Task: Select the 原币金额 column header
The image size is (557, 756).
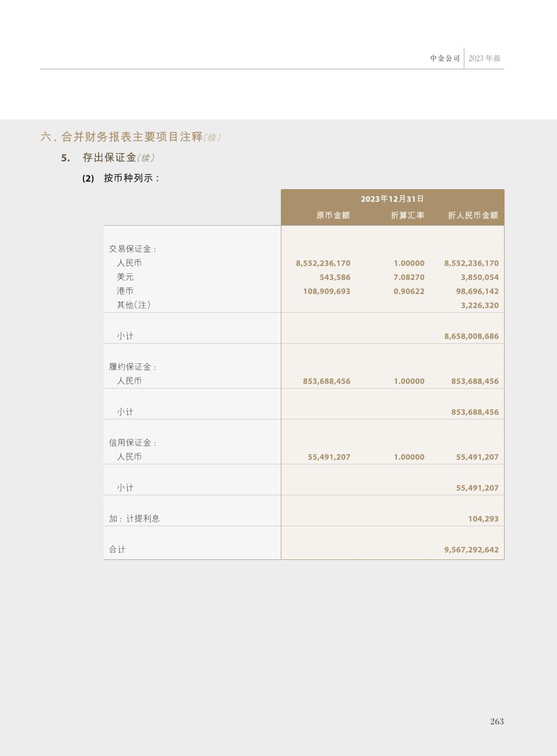Action: point(333,215)
